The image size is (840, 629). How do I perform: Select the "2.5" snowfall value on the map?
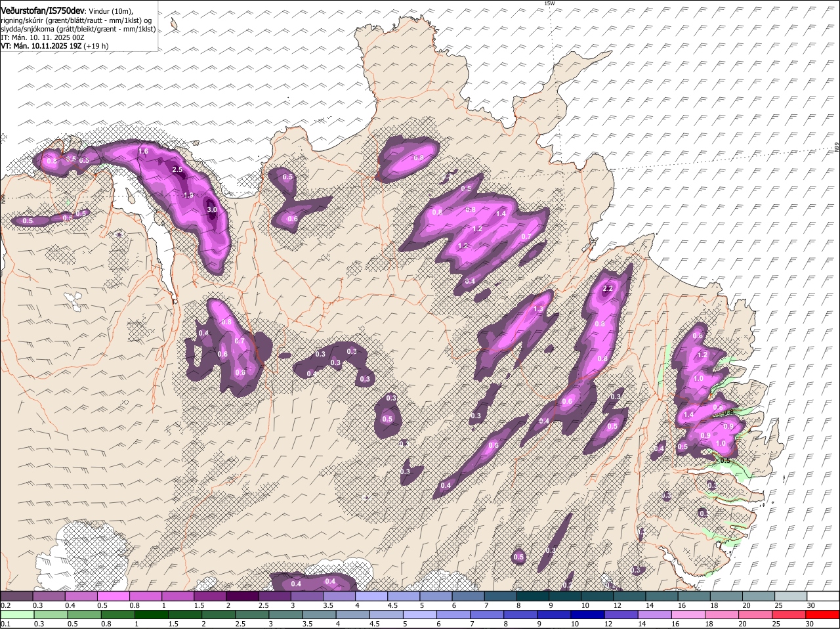[x=177, y=169]
